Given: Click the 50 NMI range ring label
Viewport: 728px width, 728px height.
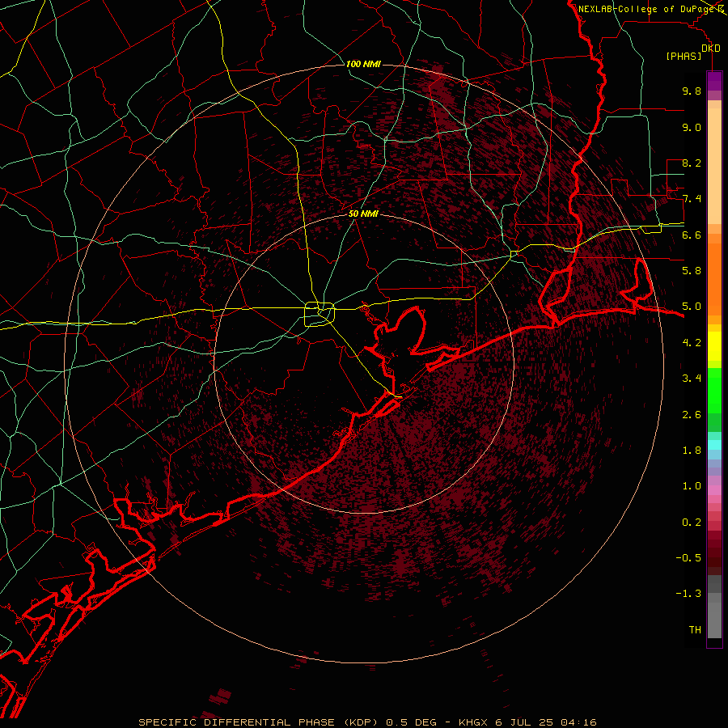Looking at the screenshot, I should [363, 214].
